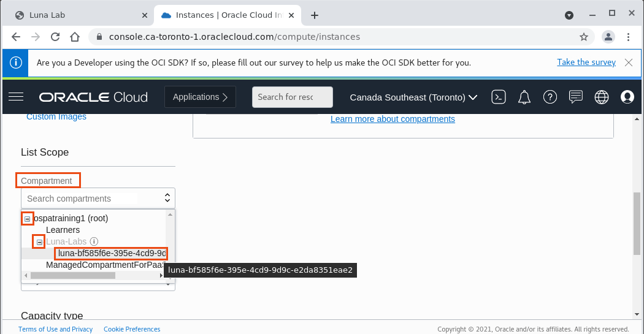The image size is (644, 334).
Task: Close the Instances Oracle Cloud tab
Action: [x=291, y=15]
